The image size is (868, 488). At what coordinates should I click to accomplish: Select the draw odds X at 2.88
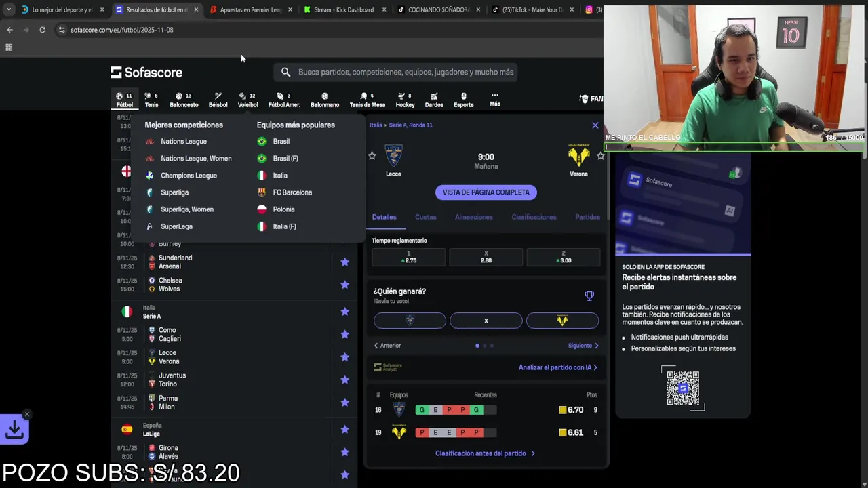click(x=486, y=257)
